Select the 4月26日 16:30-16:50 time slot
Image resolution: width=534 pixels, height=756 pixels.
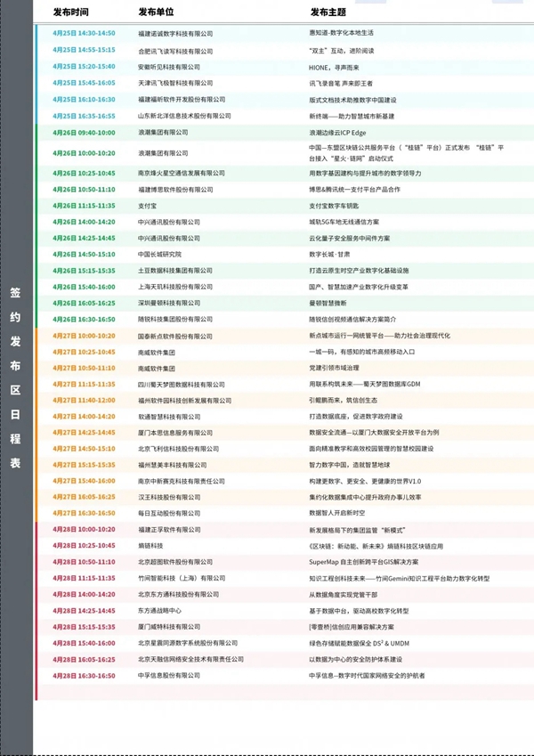[x=84, y=319]
